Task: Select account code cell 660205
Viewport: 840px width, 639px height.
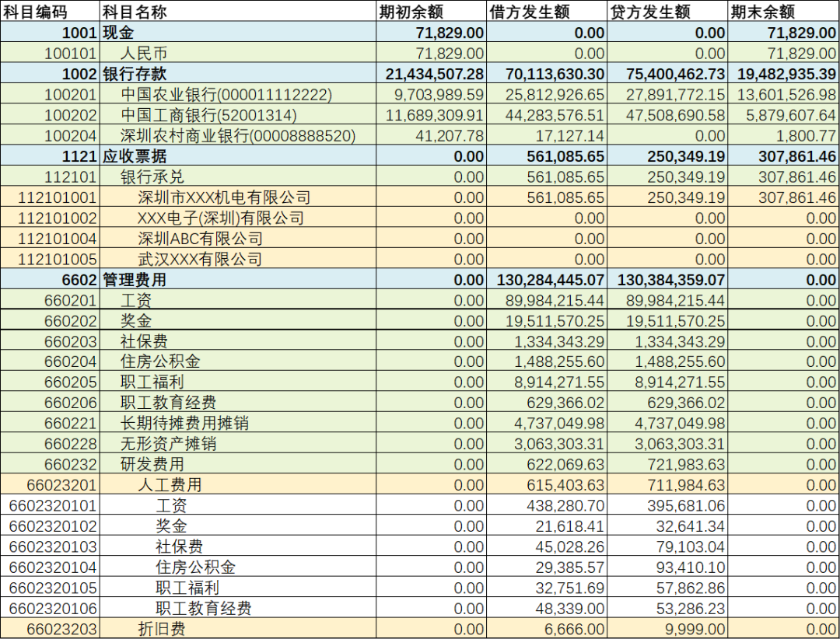Action: (50, 382)
